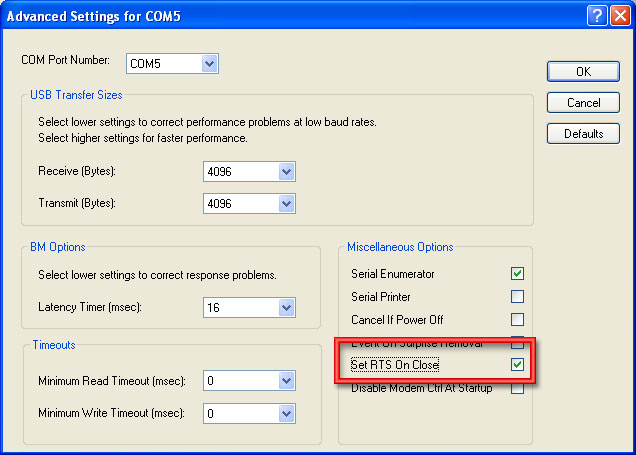Click the COM Port Number label
This screenshot has width=636, height=455.
(65, 60)
